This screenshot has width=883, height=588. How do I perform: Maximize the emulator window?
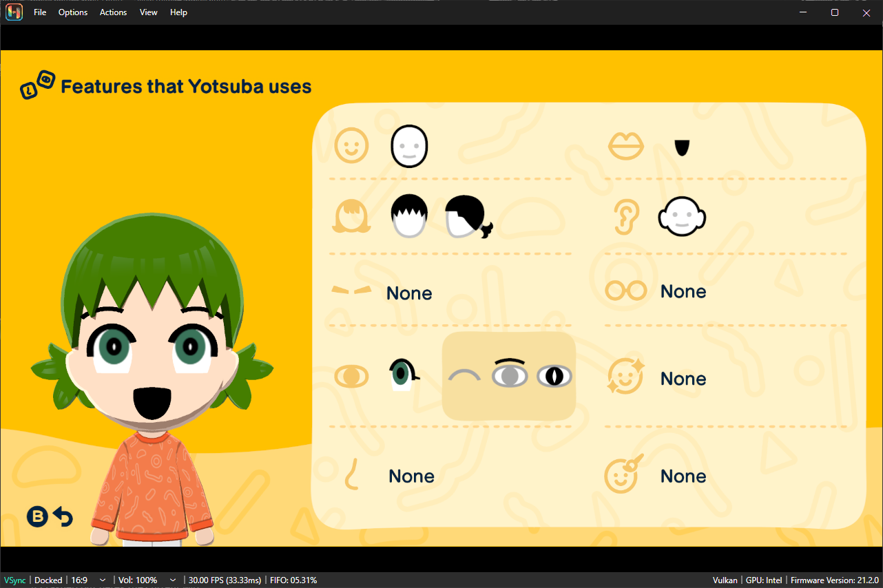[835, 12]
